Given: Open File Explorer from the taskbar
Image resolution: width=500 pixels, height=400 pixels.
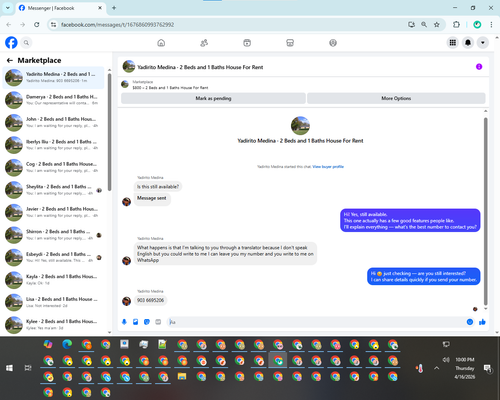Looking at the screenshot, I should pos(182,376).
